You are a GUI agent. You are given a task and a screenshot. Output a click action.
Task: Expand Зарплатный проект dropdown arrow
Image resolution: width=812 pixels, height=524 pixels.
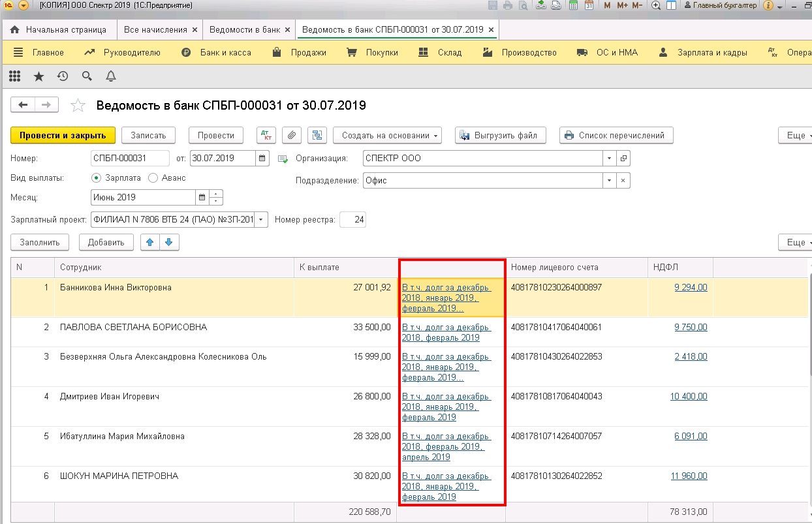[261, 220]
